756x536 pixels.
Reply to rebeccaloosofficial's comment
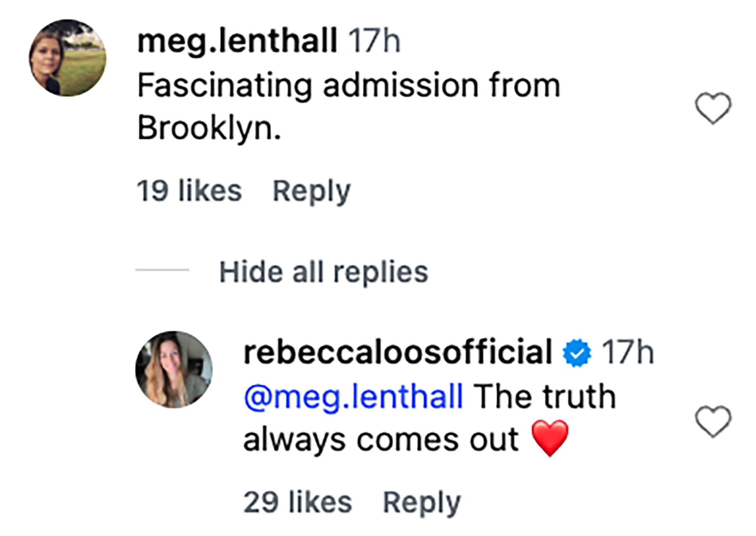click(422, 503)
